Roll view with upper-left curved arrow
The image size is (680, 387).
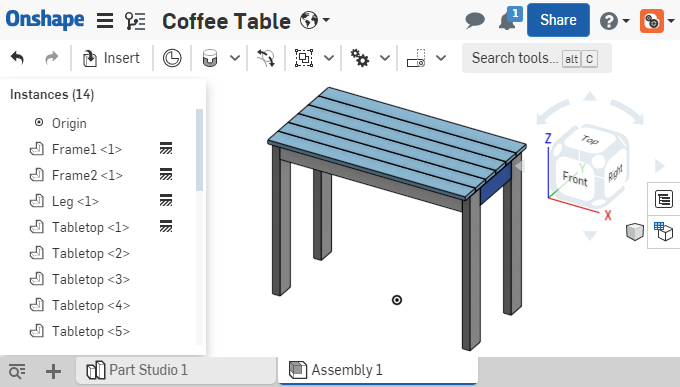(x=553, y=112)
